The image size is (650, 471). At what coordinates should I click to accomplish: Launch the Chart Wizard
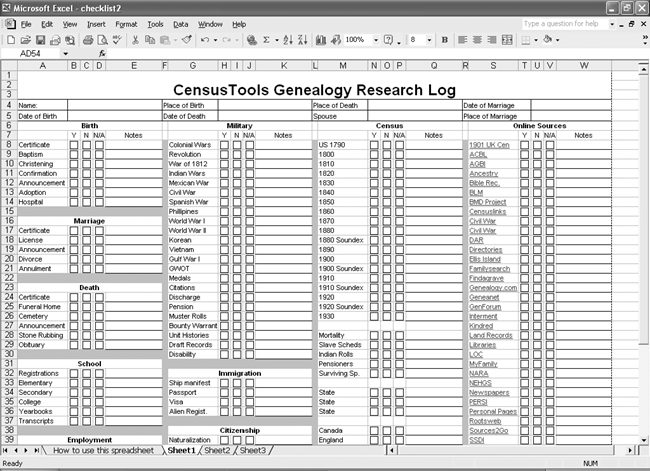(321, 40)
